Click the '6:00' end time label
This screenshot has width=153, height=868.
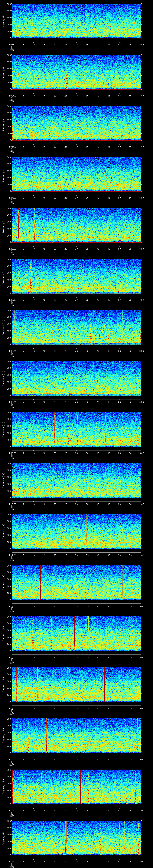coord(141,249)
